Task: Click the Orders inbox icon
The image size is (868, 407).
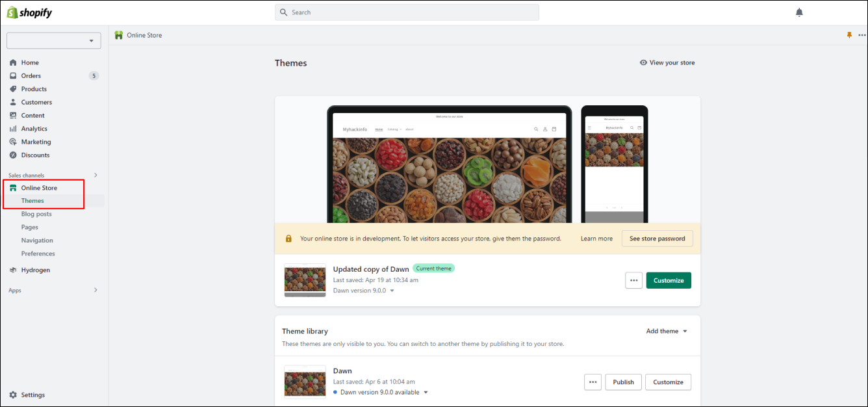Action: coord(13,75)
